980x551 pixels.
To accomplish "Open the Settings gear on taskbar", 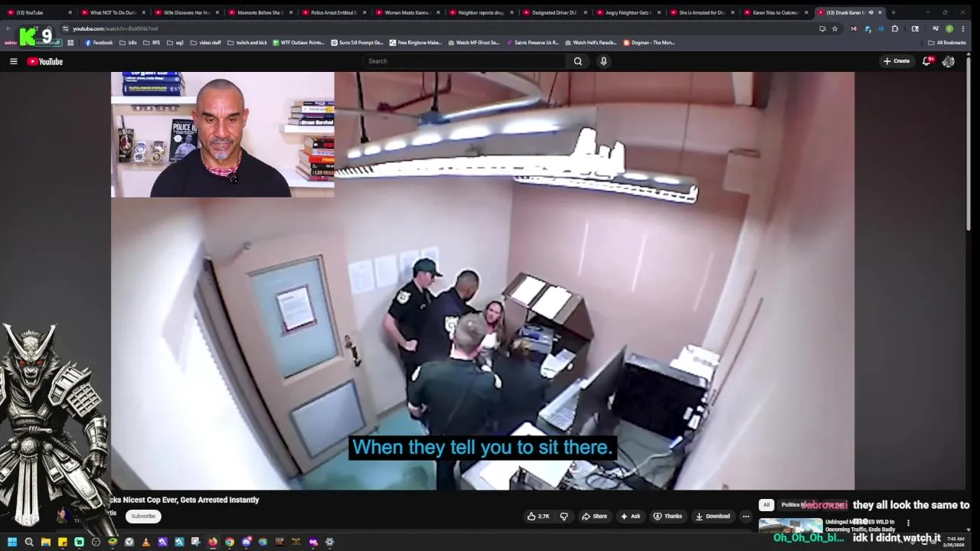I will coord(330,542).
